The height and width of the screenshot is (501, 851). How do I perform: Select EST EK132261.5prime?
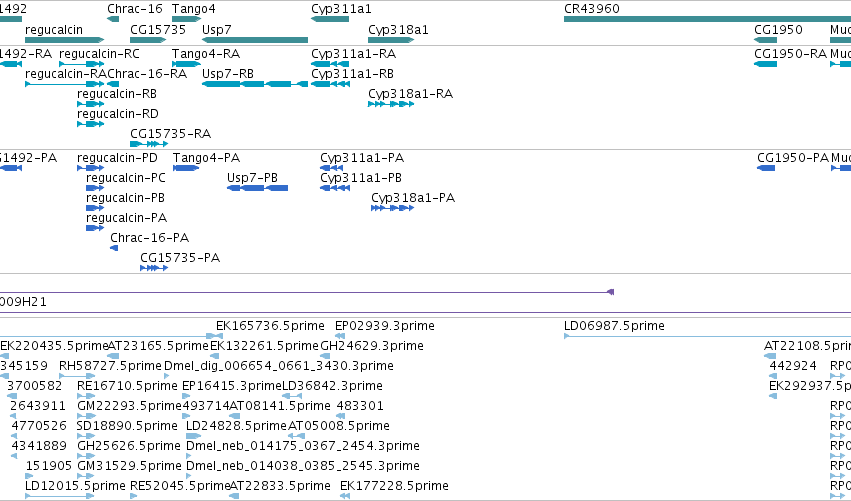tap(264, 346)
